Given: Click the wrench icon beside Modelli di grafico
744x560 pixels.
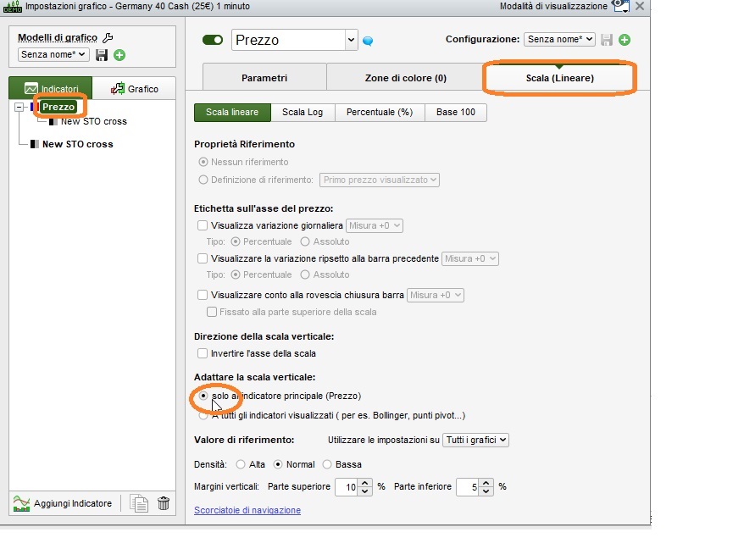Looking at the screenshot, I should 108,37.
